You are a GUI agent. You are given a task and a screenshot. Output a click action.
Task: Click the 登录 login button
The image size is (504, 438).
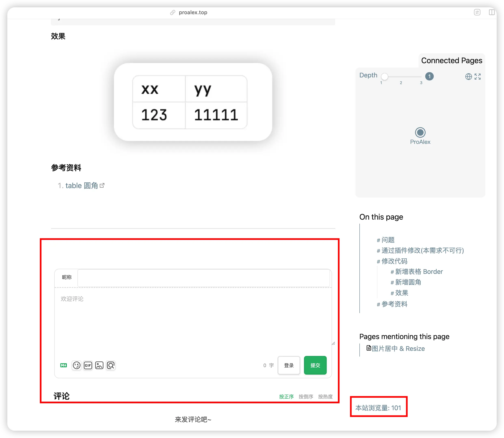[289, 365]
